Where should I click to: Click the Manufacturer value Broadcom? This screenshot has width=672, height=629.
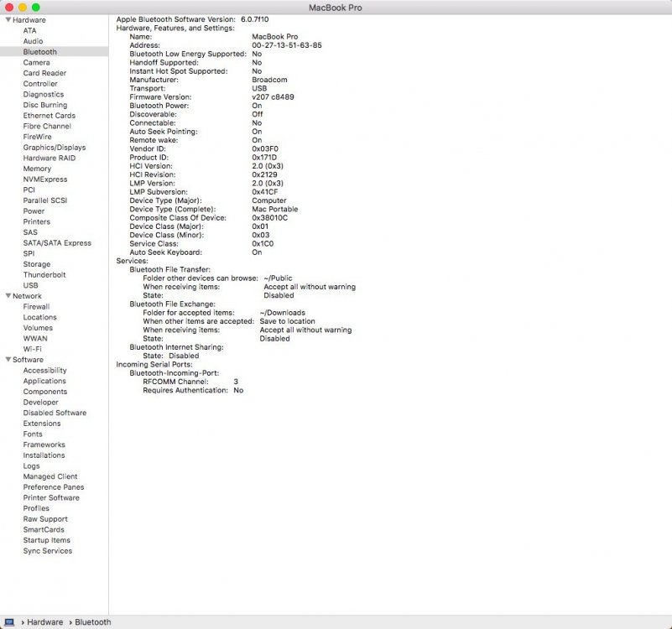(x=269, y=80)
